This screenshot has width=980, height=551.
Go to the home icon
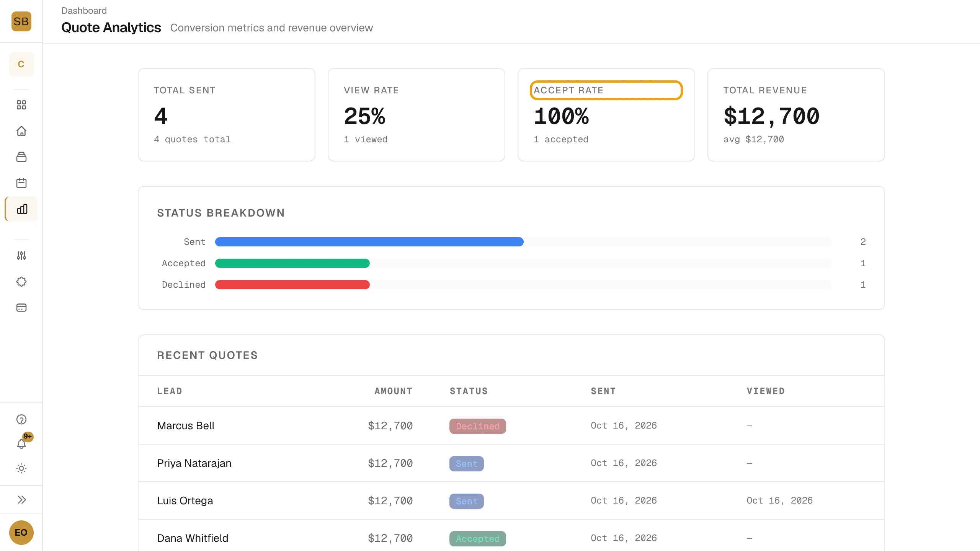pos(21,131)
